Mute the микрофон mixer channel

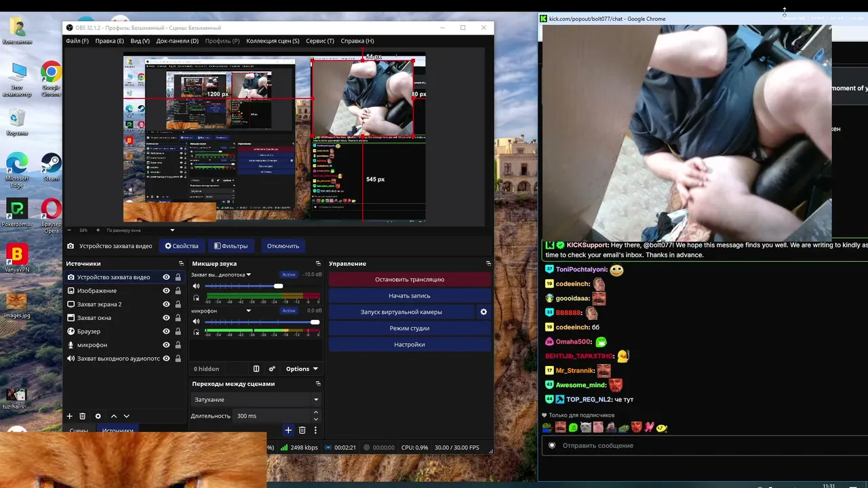pos(197,322)
